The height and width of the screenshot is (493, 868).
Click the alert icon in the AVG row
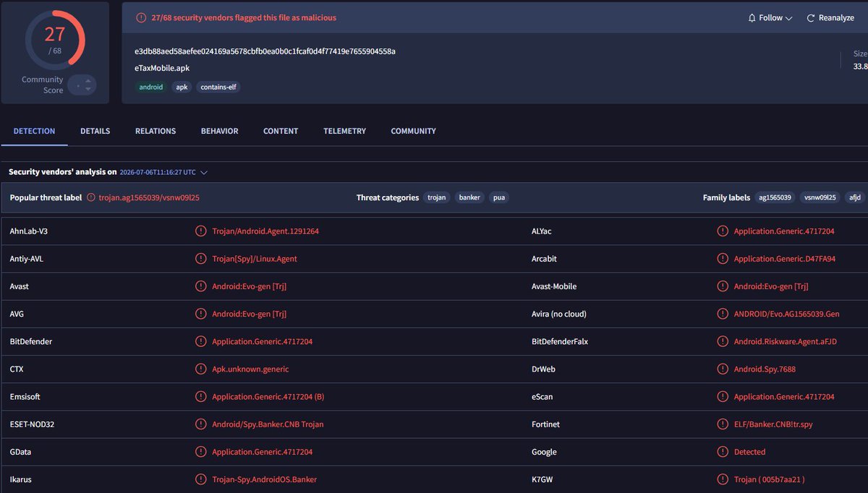(x=200, y=314)
